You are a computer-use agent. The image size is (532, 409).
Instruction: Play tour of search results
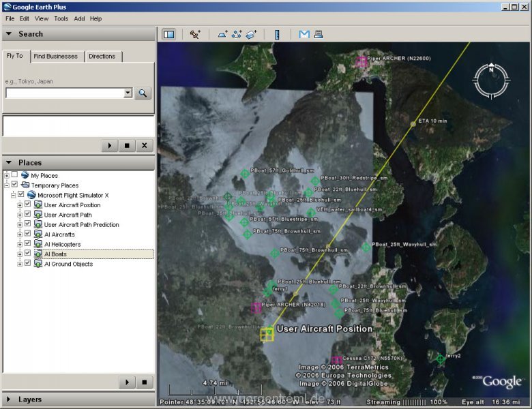[110, 145]
